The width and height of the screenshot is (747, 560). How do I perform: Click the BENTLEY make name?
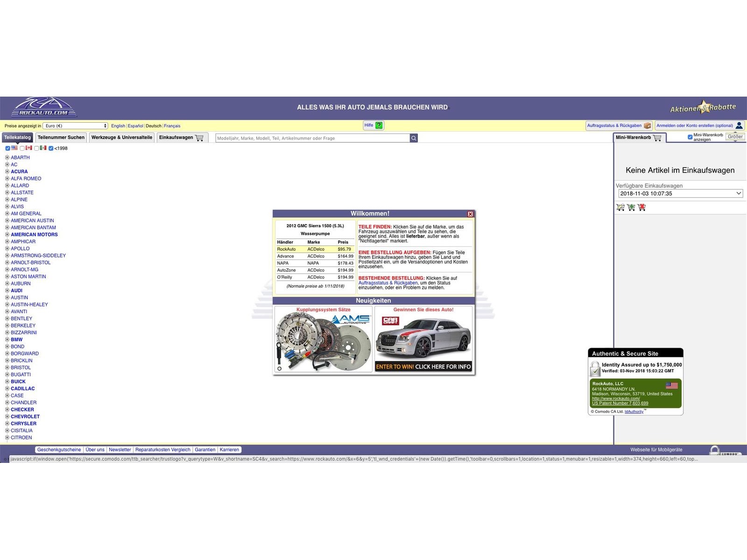click(x=21, y=319)
